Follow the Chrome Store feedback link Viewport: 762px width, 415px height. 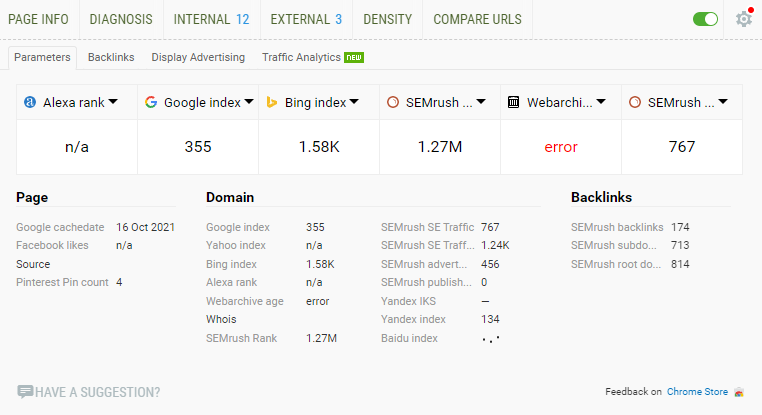[697, 392]
